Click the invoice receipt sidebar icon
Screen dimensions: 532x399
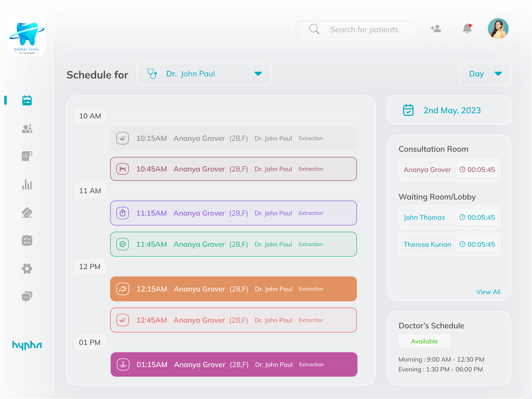pos(27,156)
